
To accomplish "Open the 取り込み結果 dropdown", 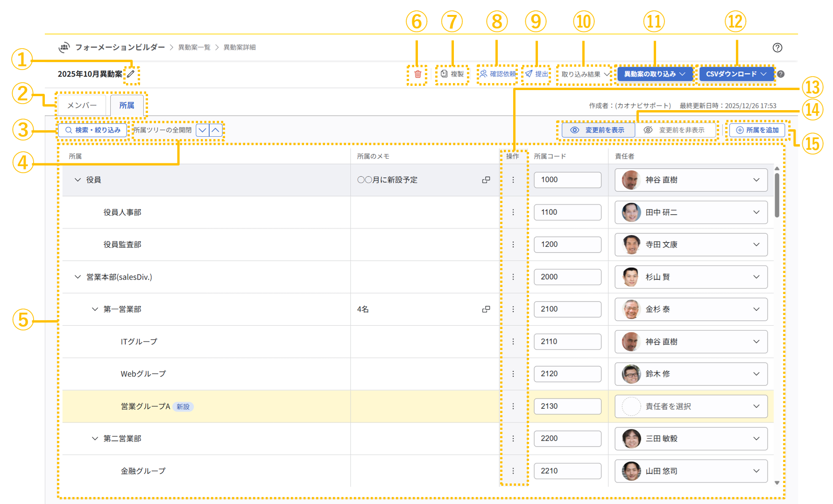I will coord(585,74).
